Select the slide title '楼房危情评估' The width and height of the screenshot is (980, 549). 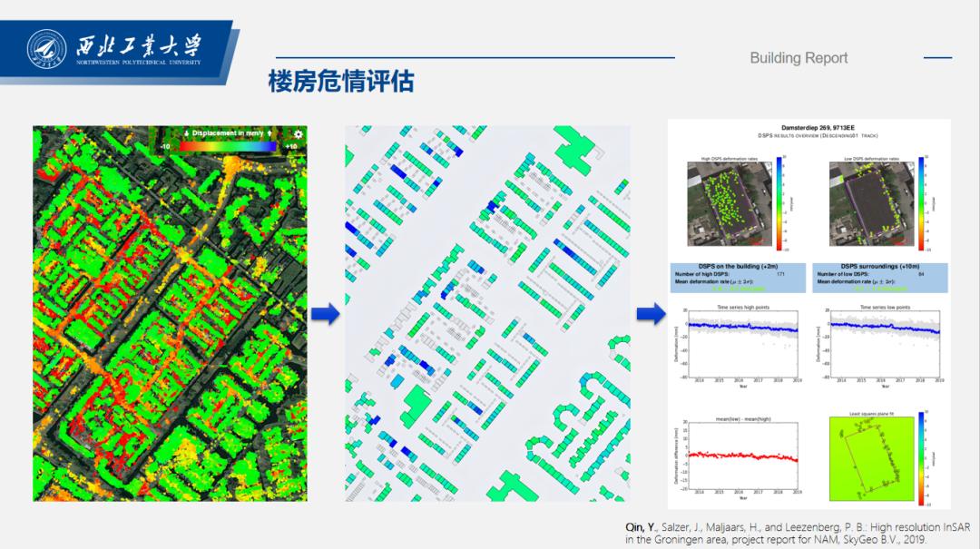point(341,82)
